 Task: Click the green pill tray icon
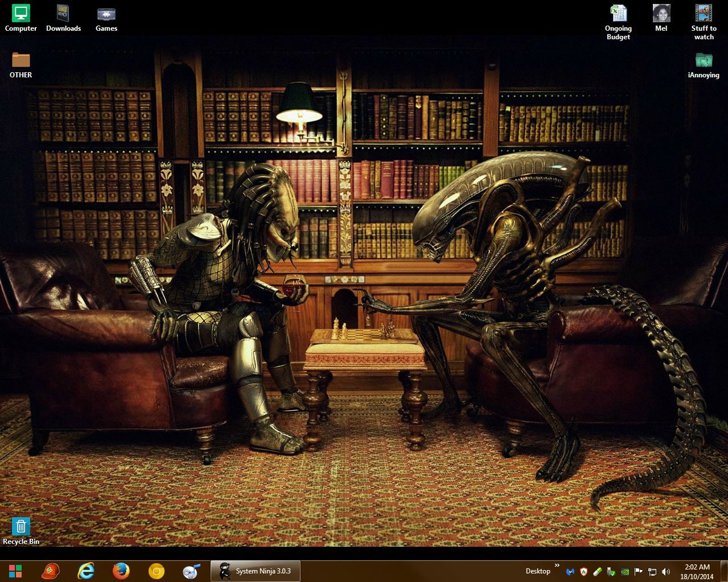598,571
